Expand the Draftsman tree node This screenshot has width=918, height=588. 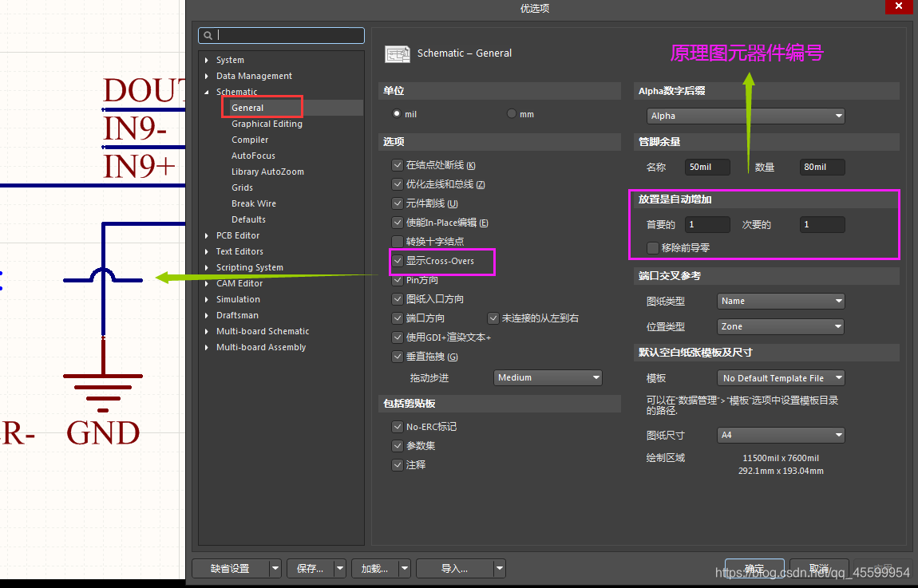(x=207, y=315)
